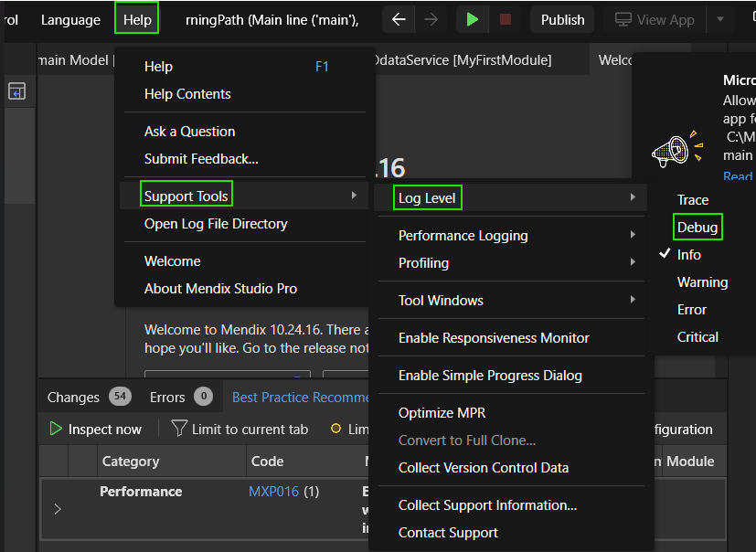Image resolution: width=756 pixels, height=552 pixels.
Task: Open the Help menu in menu bar
Action: tap(137, 20)
